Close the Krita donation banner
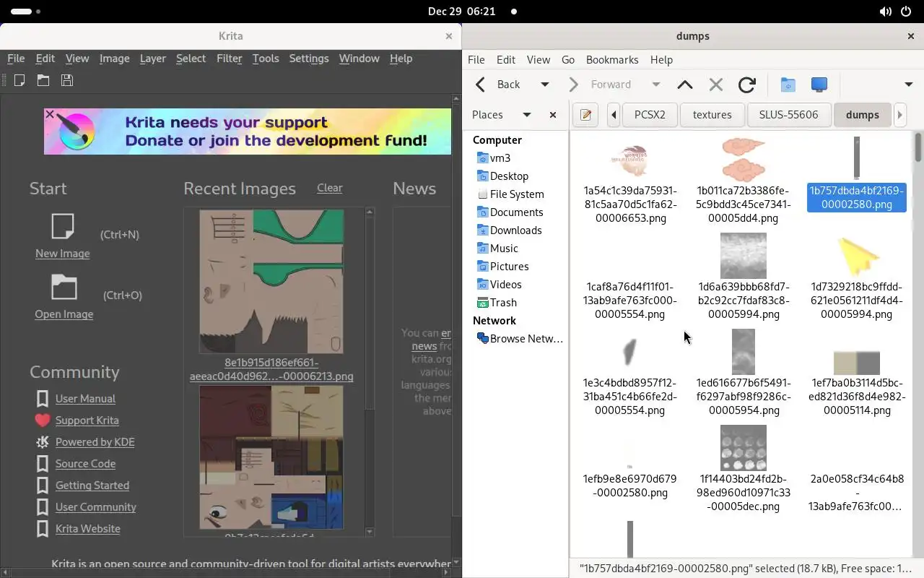The image size is (924, 578). coord(50,114)
